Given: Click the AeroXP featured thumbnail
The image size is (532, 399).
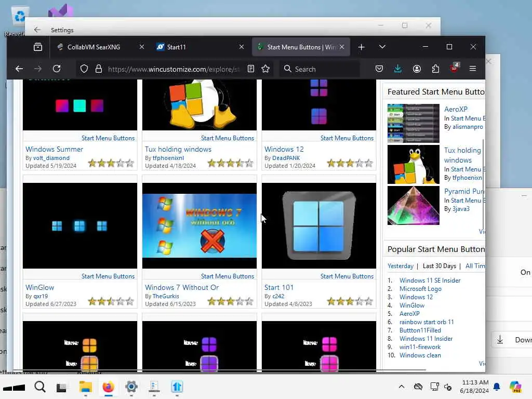Looking at the screenshot, I should click(x=413, y=123).
